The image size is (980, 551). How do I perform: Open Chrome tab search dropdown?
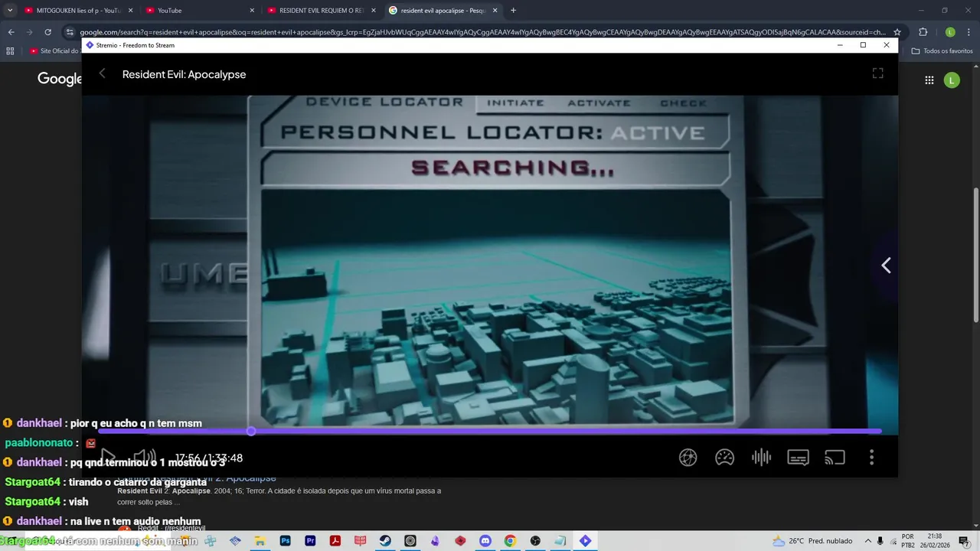point(10,11)
